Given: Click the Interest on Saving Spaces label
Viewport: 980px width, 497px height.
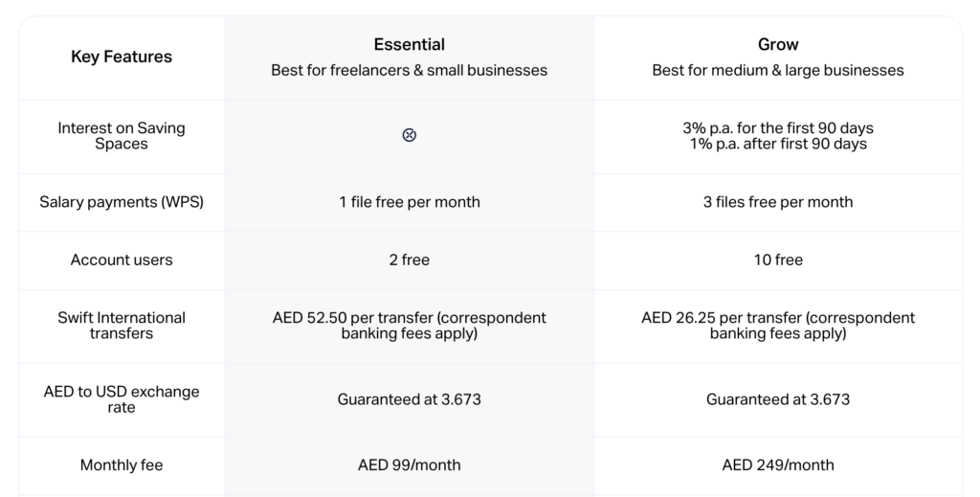Looking at the screenshot, I should click(122, 136).
